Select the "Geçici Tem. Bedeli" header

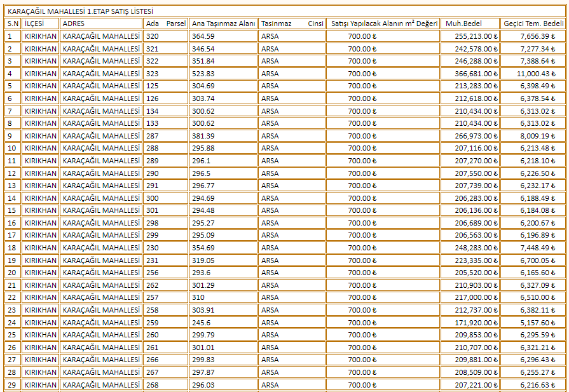tap(533, 24)
